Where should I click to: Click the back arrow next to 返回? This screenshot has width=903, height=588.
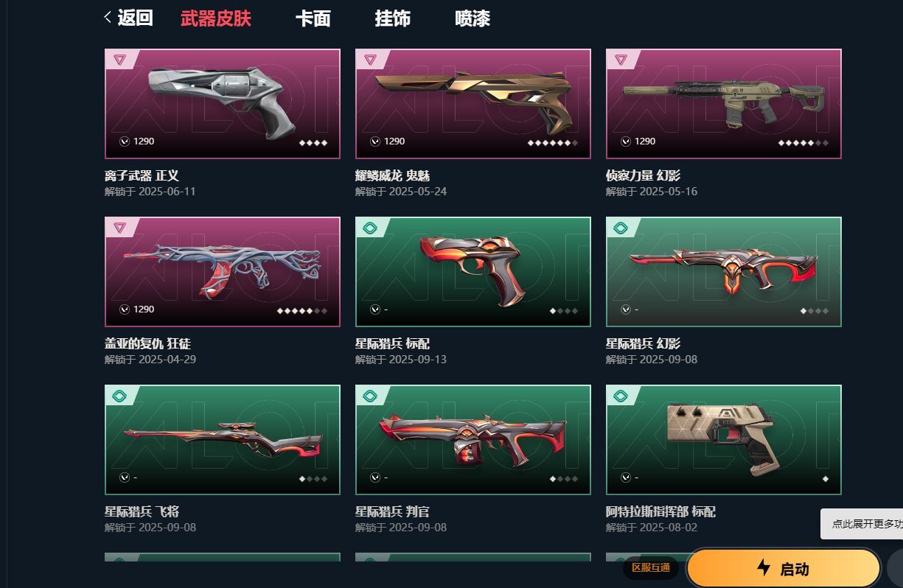tap(108, 17)
